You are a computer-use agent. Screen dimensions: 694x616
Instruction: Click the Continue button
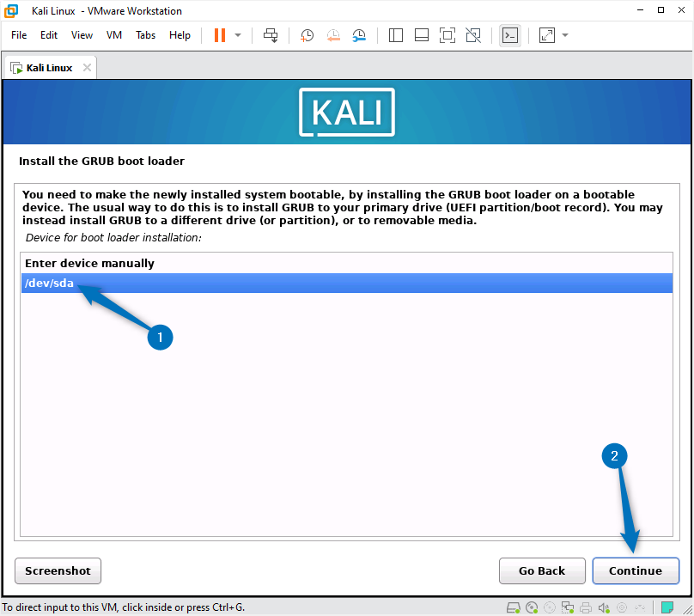coord(636,570)
